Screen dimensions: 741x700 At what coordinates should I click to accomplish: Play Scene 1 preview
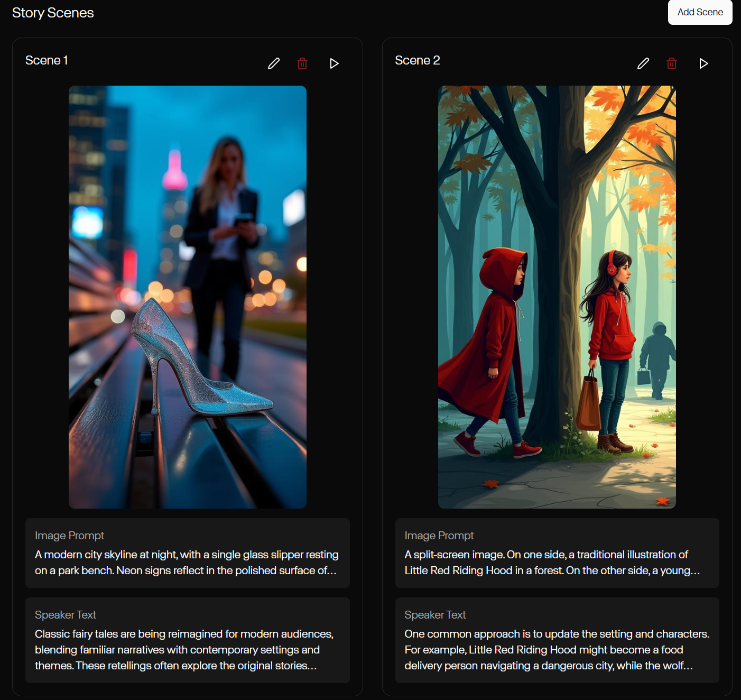(x=334, y=63)
